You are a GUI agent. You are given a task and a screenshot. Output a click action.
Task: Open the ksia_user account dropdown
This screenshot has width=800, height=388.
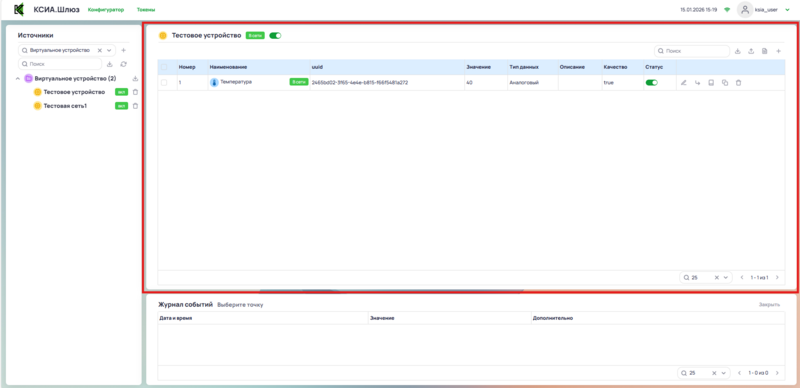coord(787,10)
